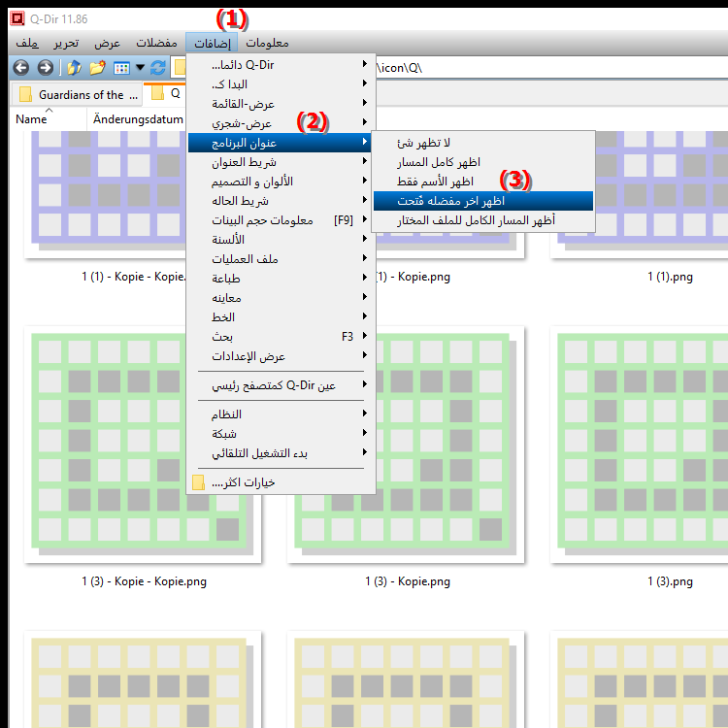The width and height of the screenshot is (728, 728).
Task: Select عنوان البرنامج menu entry
Action: click(281, 143)
